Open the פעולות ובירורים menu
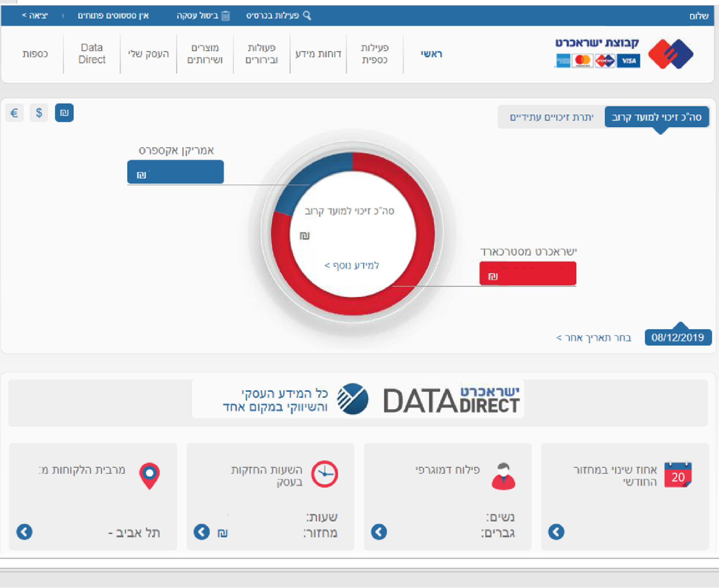The image size is (719, 588). [261, 54]
